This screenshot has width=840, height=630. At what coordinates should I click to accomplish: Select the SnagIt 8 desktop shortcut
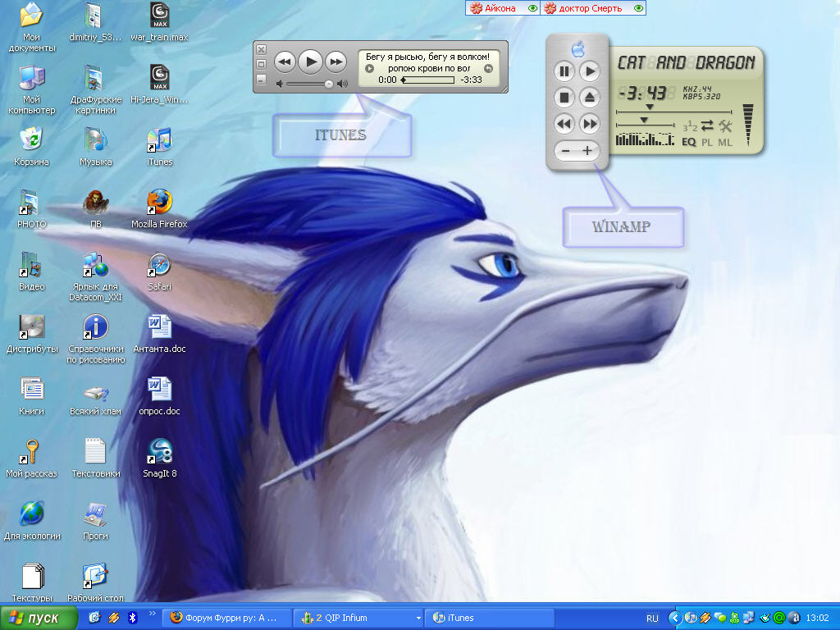[159, 458]
